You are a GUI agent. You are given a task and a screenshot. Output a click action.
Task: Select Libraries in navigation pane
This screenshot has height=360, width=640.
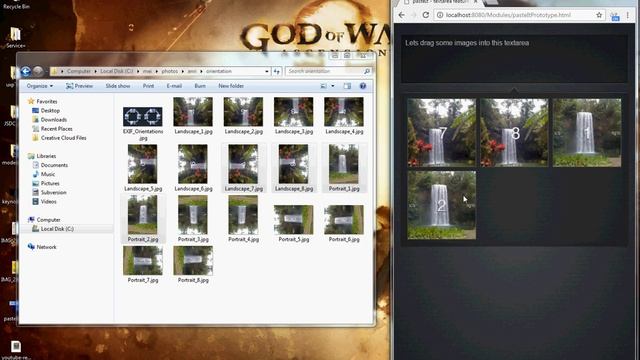click(x=42, y=156)
